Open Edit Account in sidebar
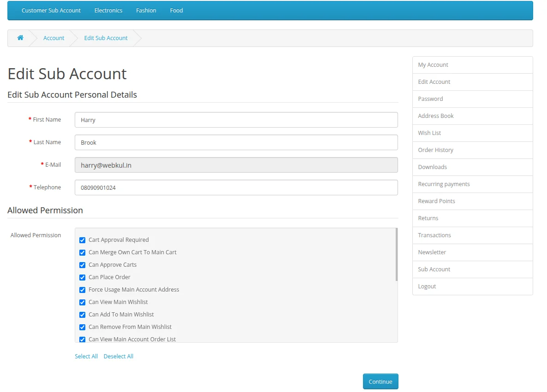The height and width of the screenshot is (392, 547). [x=472, y=82]
